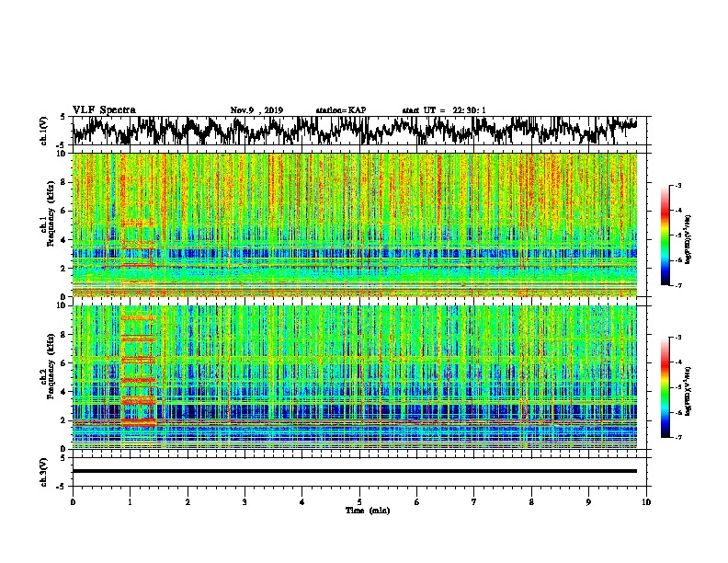
Task: Click the "ch.1(V)" axis label
Action: (x=43, y=131)
